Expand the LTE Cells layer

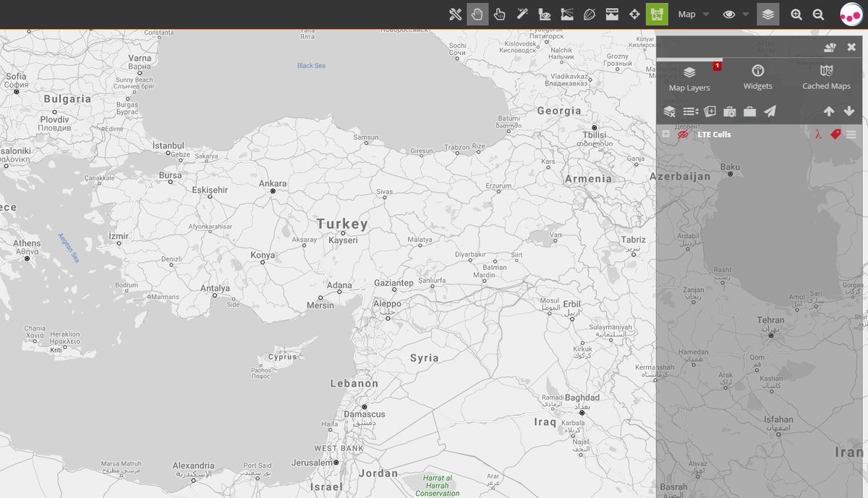665,135
